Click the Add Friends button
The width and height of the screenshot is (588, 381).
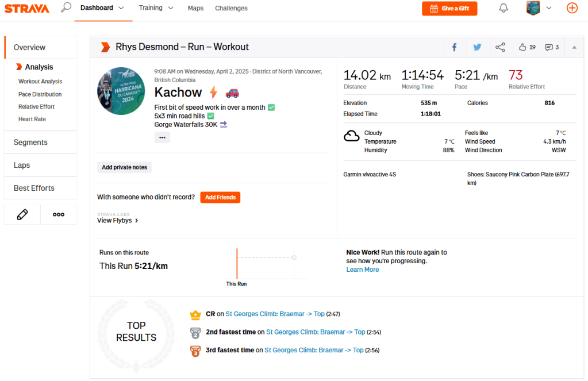click(x=220, y=197)
